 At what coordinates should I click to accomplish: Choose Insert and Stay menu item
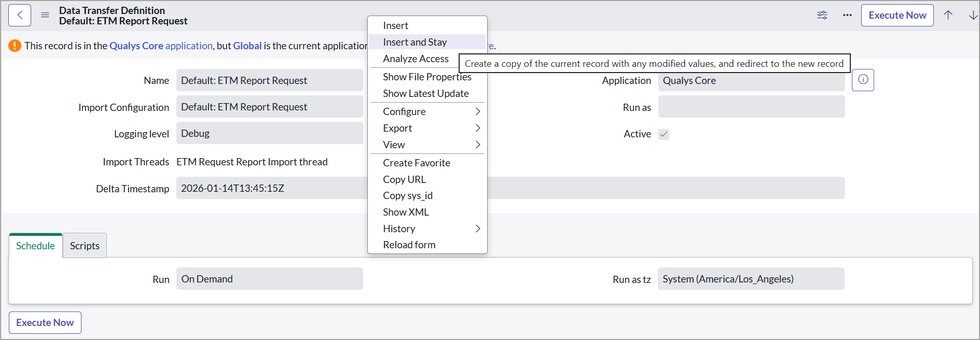[427, 42]
